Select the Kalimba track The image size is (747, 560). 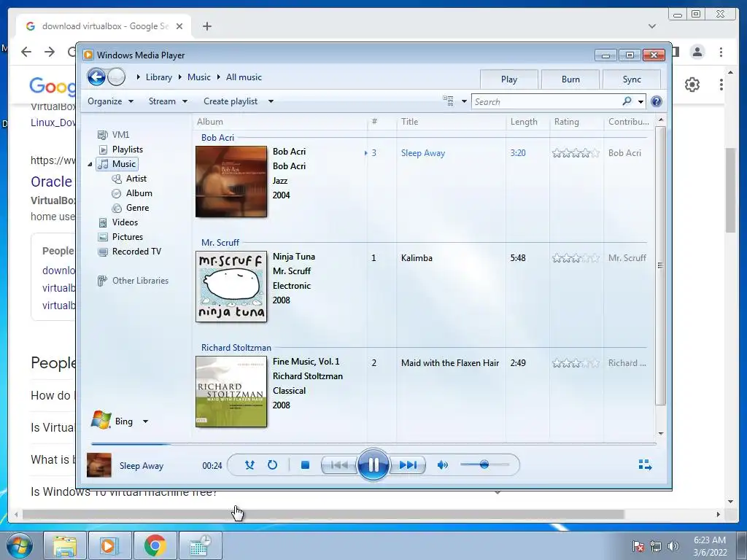click(417, 258)
